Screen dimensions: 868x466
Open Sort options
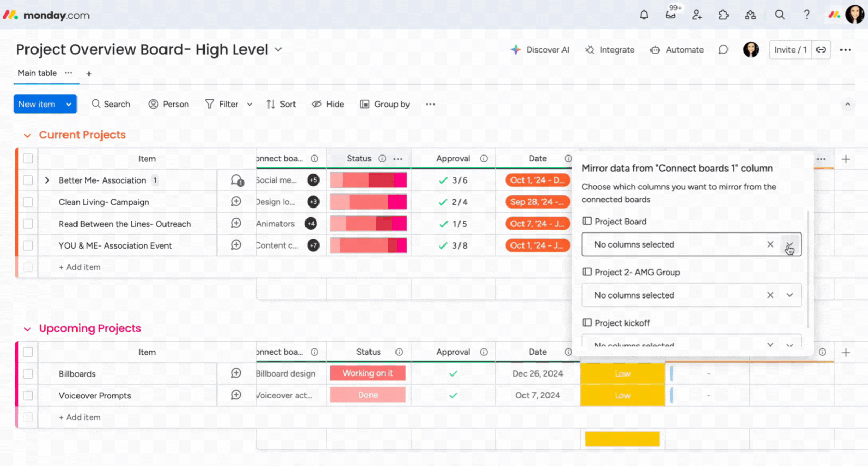click(281, 104)
